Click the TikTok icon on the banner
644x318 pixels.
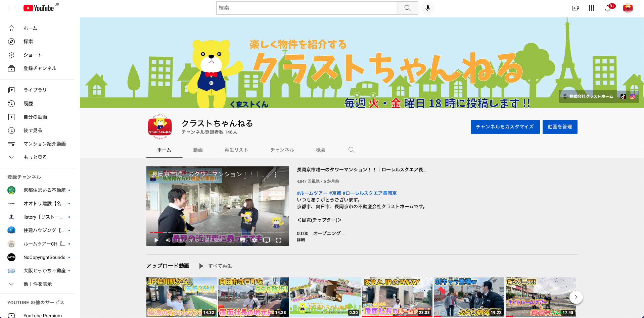(x=623, y=97)
